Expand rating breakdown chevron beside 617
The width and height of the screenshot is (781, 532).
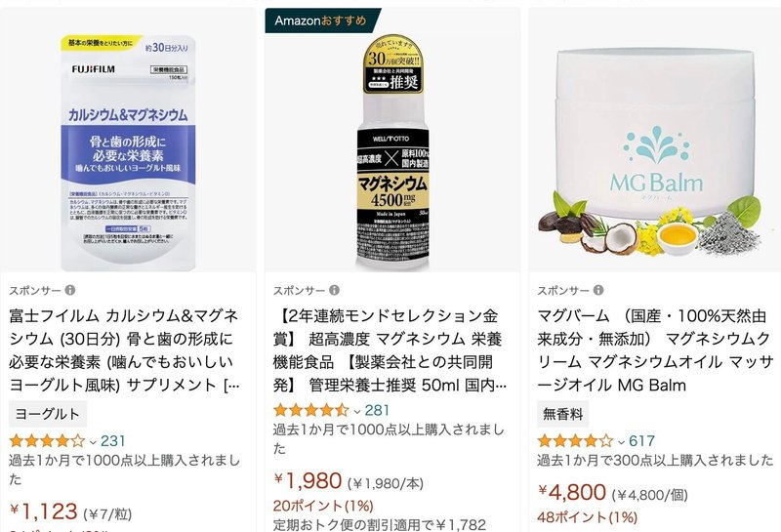click(x=621, y=442)
